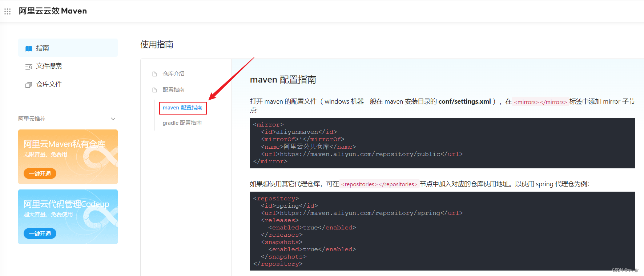This screenshot has width=644, height=276.
Task: Click the 阿里云公共仓库 name code line
Action: (x=309, y=147)
